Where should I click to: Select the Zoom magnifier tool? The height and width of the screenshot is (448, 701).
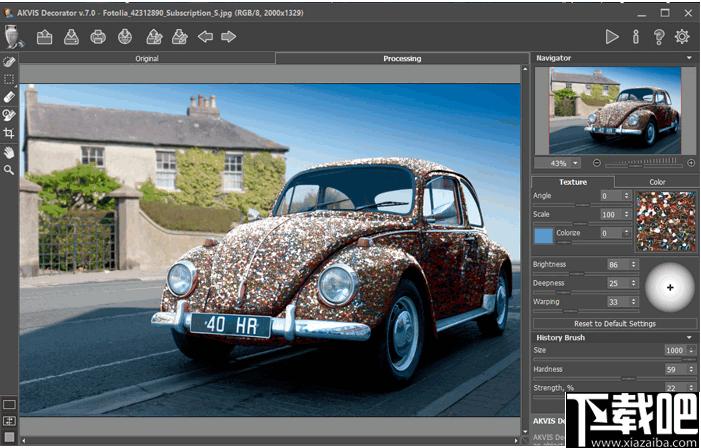pyautogui.click(x=9, y=170)
